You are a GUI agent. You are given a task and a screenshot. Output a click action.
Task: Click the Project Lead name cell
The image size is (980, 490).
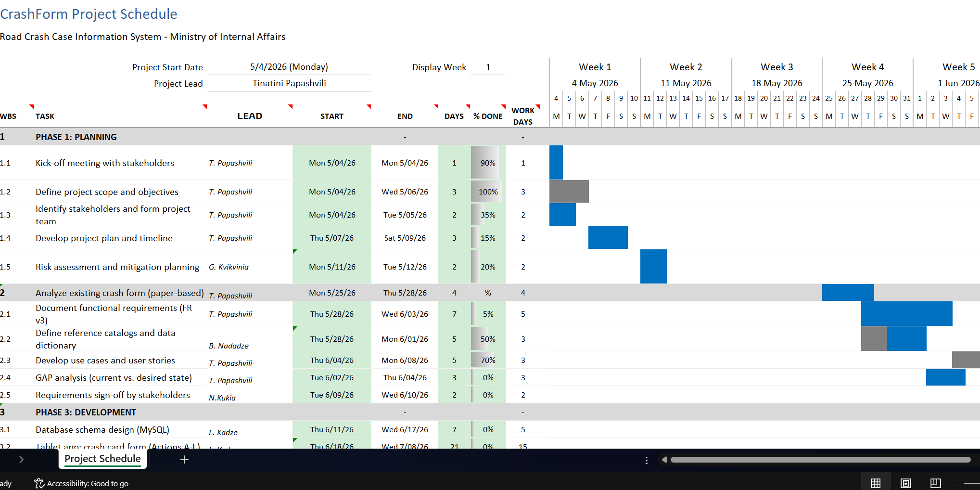pos(289,83)
